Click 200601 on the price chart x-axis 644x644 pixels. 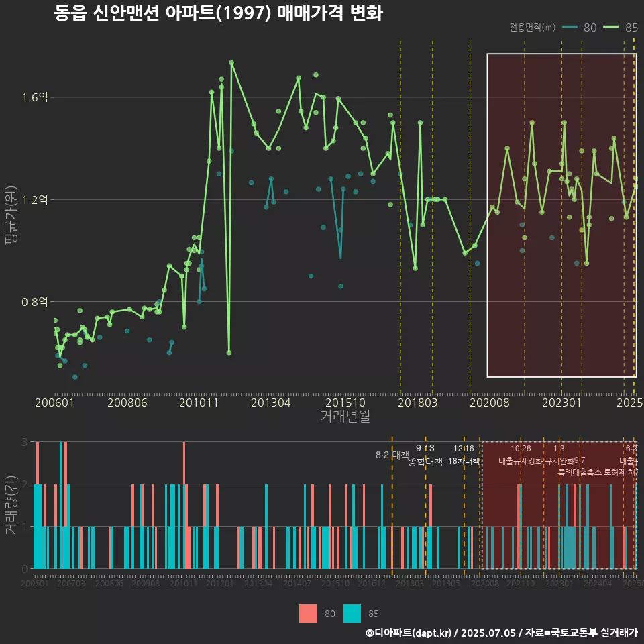(x=54, y=402)
